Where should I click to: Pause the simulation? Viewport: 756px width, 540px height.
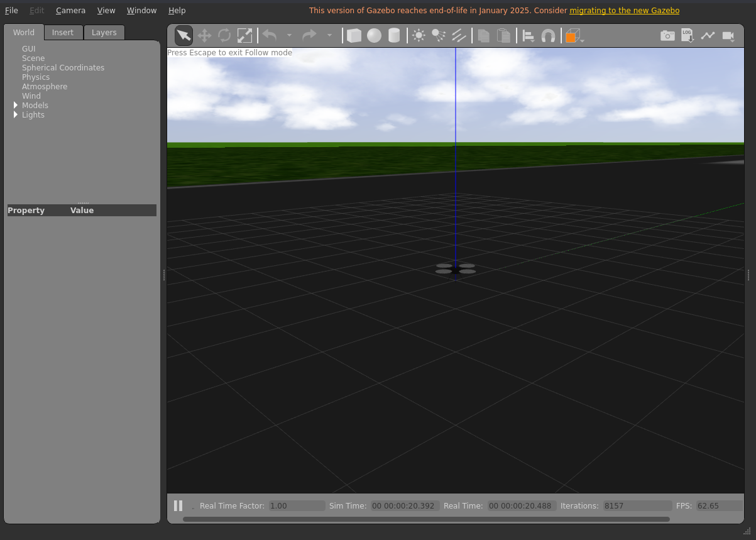click(x=178, y=505)
